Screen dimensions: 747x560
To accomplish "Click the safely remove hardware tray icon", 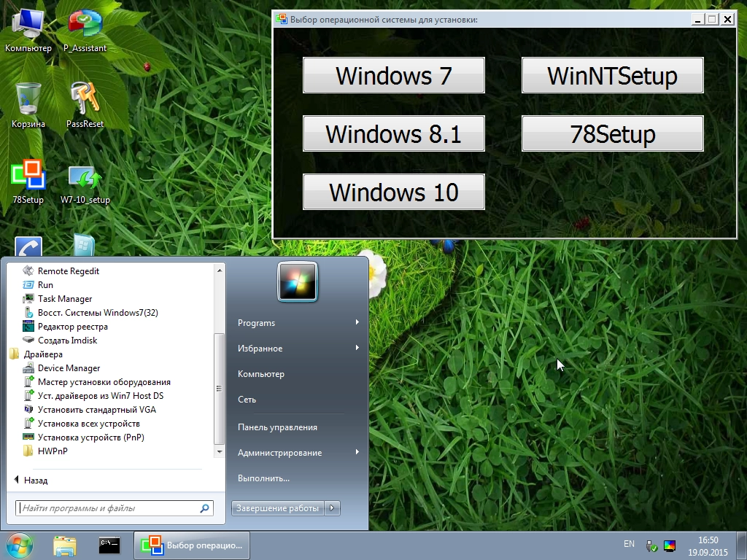I will tap(651, 545).
